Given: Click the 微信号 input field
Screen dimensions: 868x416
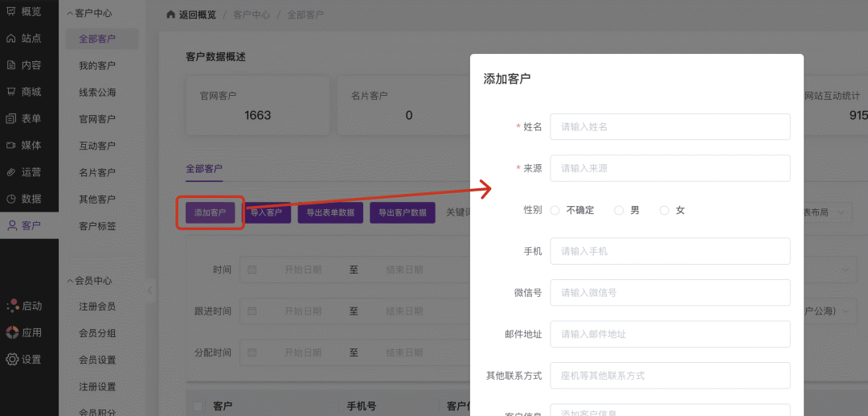Looking at the screenshot, I should click(x=669, y=292).
